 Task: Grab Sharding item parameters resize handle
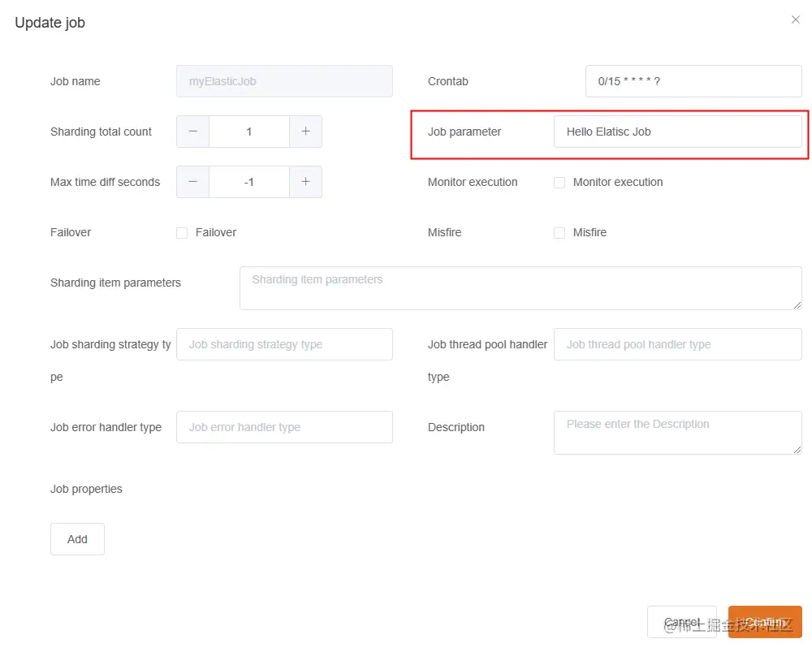click(x=797, y=305)
